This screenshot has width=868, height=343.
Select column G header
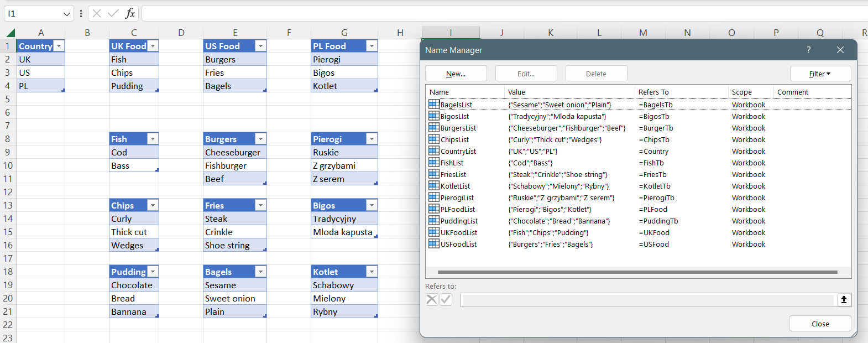344,33
